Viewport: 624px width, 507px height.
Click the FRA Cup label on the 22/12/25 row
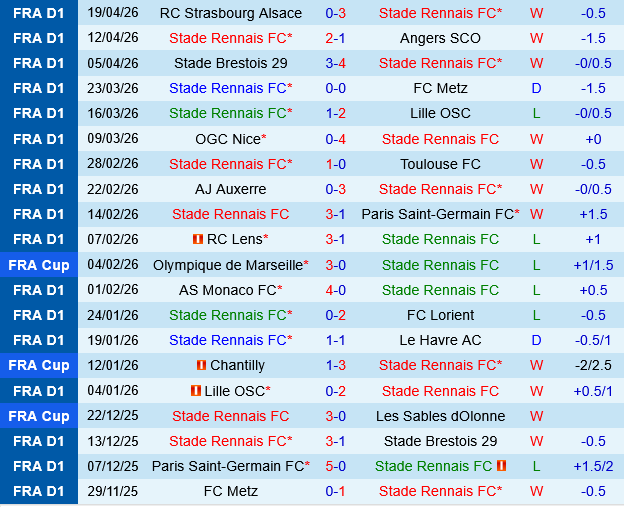pos(39,416)
